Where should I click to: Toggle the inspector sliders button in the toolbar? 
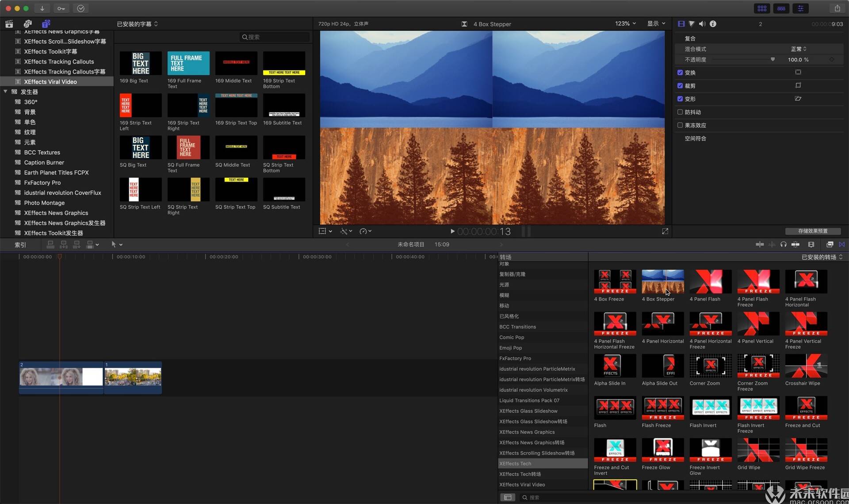pos(800,8)
